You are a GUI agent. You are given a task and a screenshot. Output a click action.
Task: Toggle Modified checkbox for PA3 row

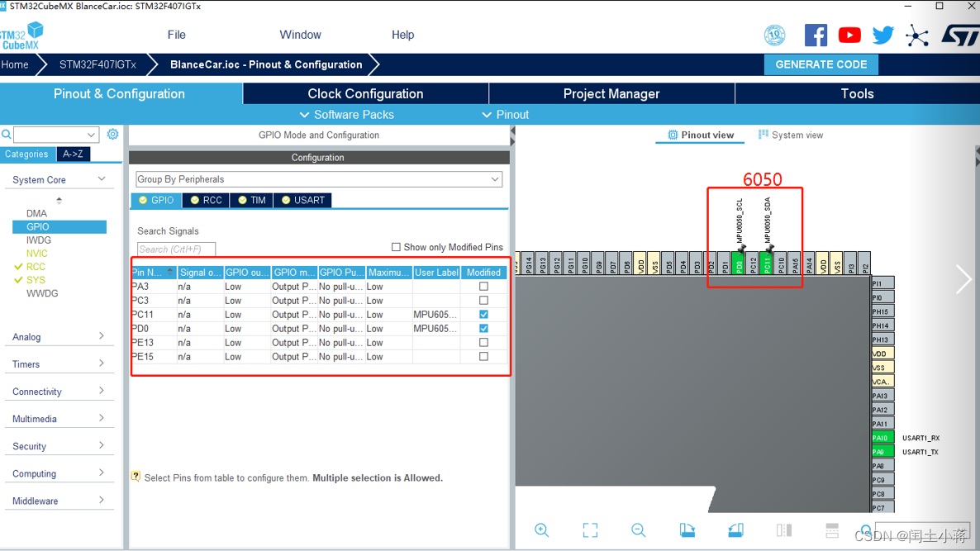[x=483, y=286]
